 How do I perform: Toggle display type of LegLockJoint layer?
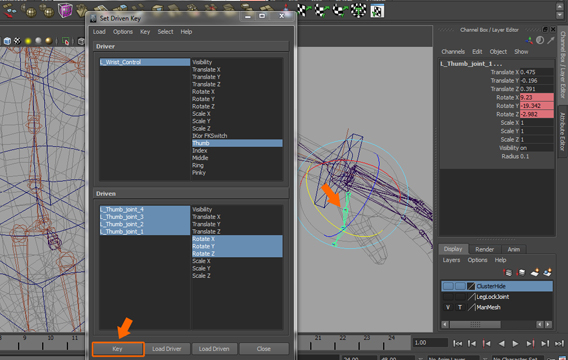pos(460,297)
